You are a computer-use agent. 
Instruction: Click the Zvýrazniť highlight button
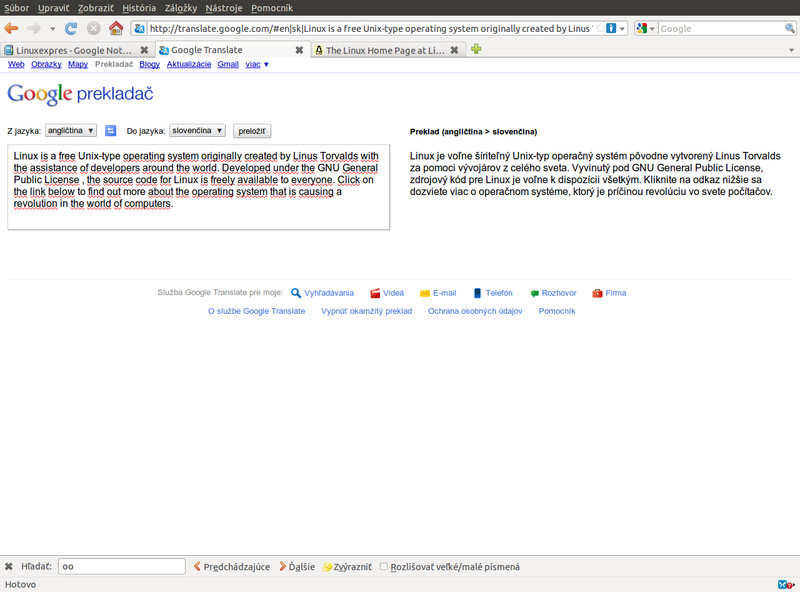tap(347, 566)
